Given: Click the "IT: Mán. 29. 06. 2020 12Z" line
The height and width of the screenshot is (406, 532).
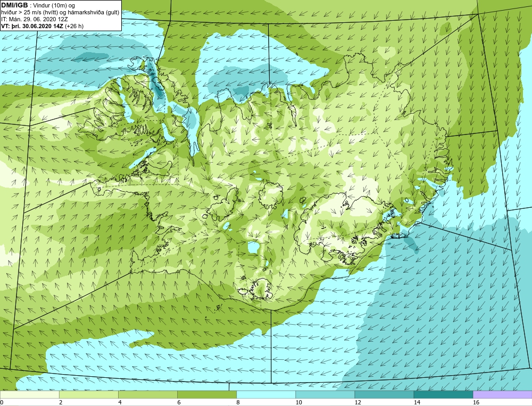Looking at the screenshot, I should coord(34,19).
